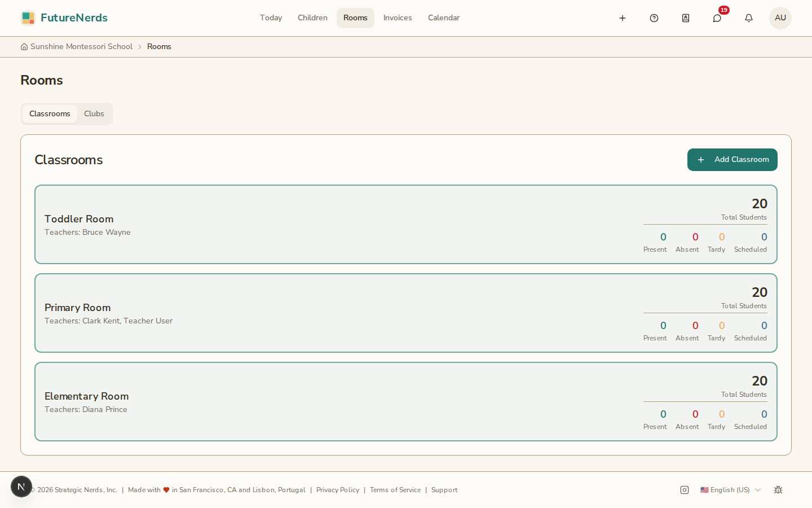812x508 pixels.
Task: Open the notifications bell icon
Action: tap(749, 18)
